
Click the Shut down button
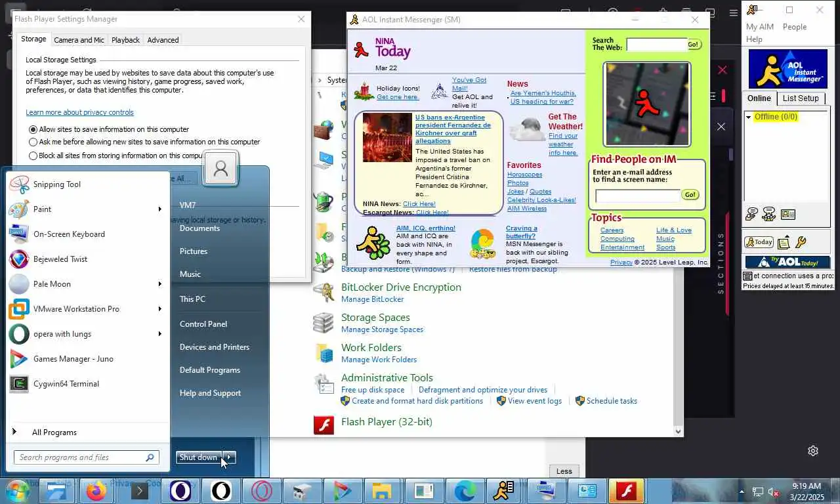point(198,457)
